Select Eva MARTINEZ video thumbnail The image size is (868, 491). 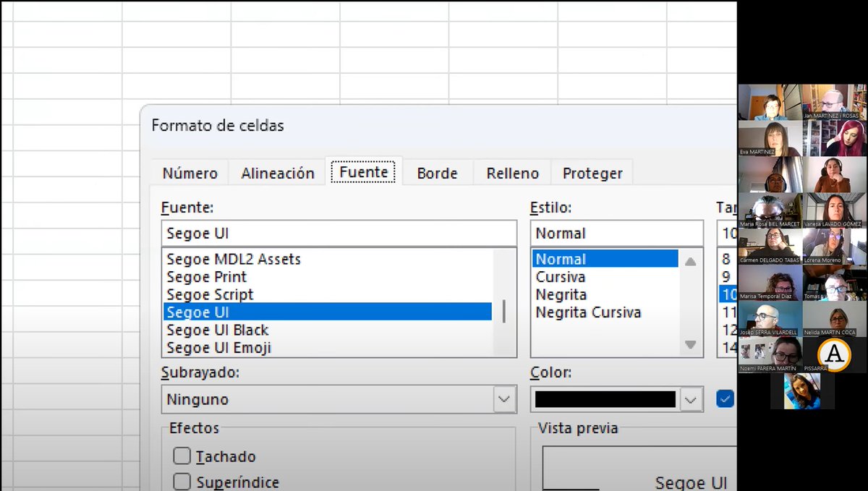770,138
